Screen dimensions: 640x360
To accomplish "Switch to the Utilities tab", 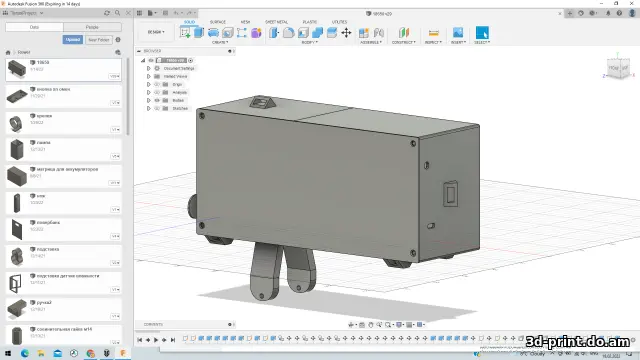I will [339, 22].
